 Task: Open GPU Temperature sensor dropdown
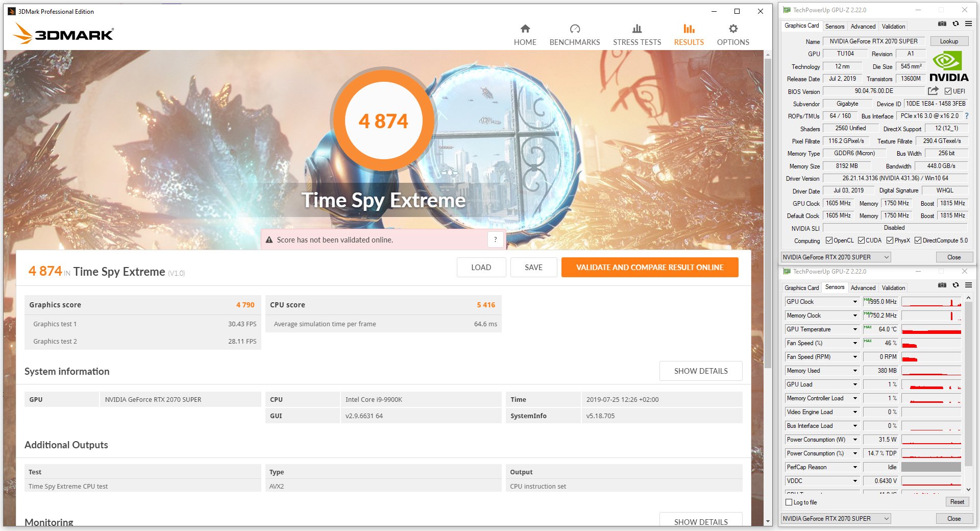click(x=855, y=329)
